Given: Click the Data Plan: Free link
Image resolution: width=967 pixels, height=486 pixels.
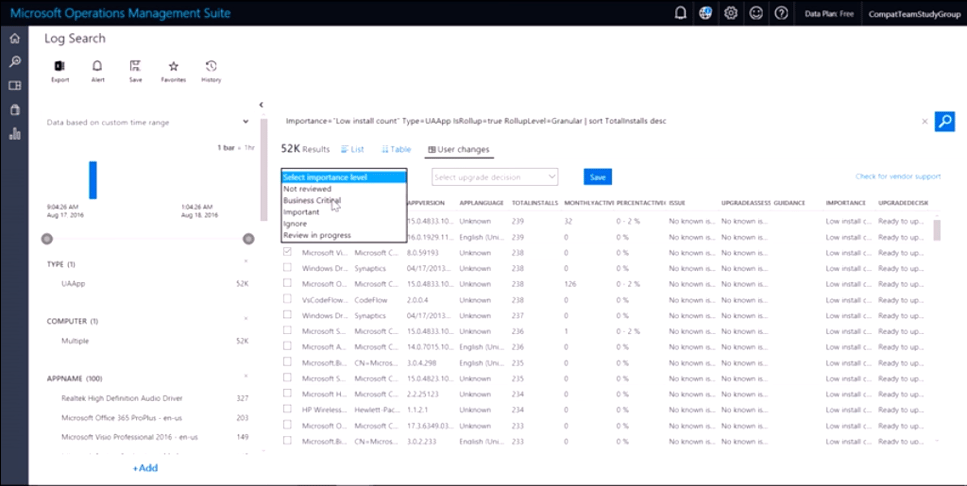Looking at the screenshot, I should click(x=829, y=14).
